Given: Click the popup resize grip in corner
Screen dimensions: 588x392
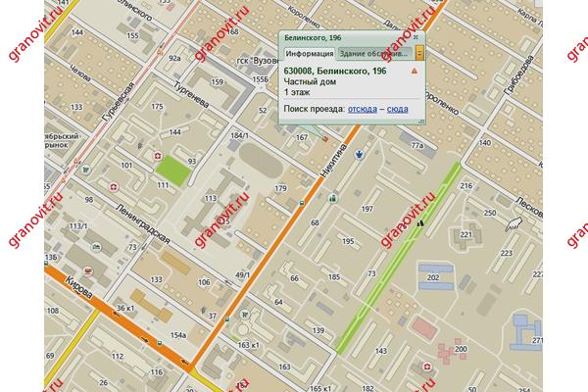Looking at the screenshot, I should 421,122.
